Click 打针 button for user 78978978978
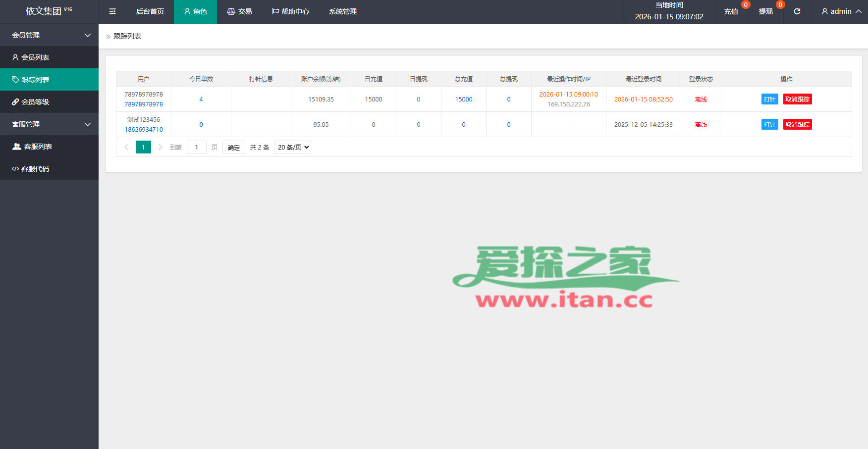This screenshot has width=868, height=449. pyautogui.click(x=769, y=100)
